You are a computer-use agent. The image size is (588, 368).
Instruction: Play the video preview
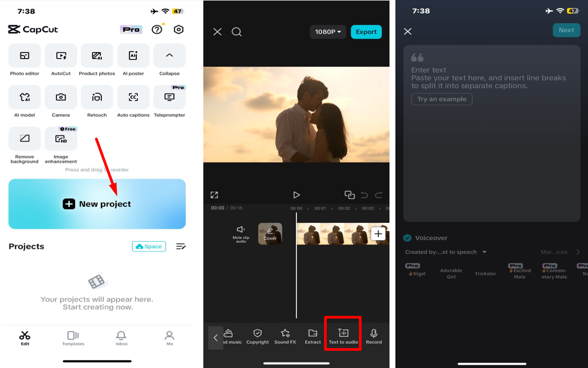[x=296, y=195]
